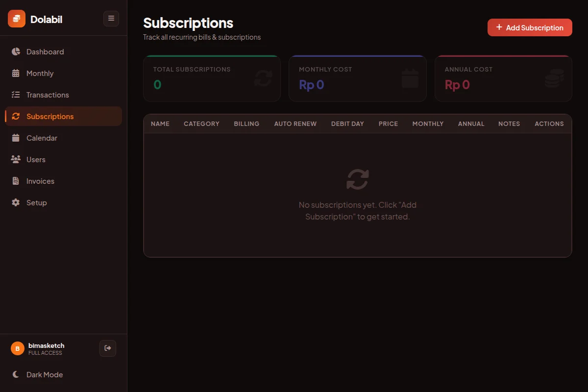
Task: Click the NOTES column header
Action: pos(509,123)
